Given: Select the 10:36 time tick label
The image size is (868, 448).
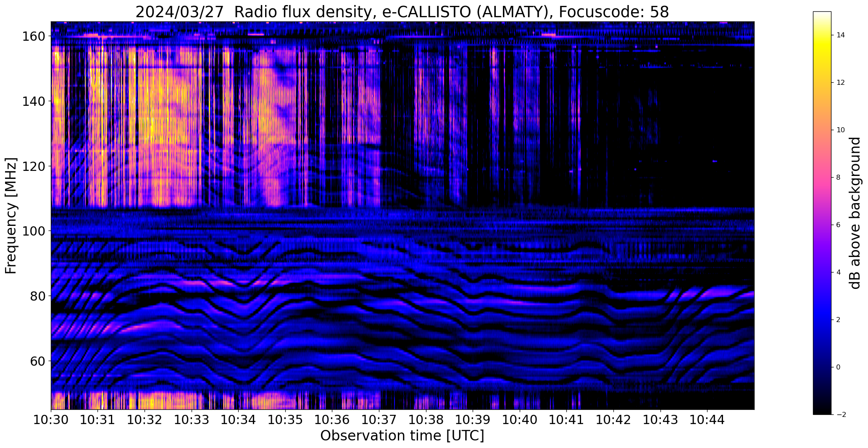Looking at the screenshot, I should click(332, 420).
